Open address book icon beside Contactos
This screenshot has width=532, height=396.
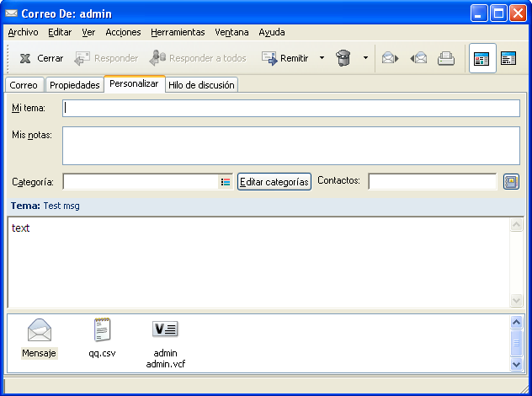(x=511, y=182)
